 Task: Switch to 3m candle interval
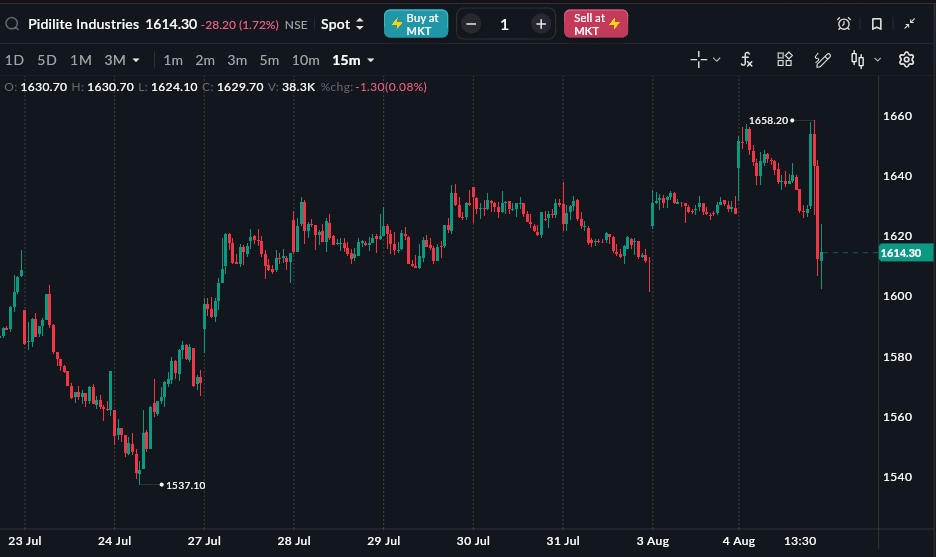click(237, 60)
